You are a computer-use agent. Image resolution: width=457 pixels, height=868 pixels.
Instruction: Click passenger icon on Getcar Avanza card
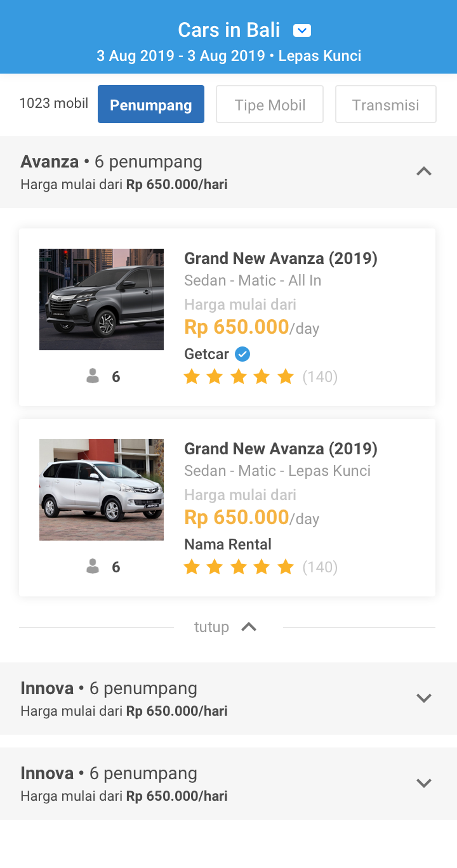coord(93,377)
